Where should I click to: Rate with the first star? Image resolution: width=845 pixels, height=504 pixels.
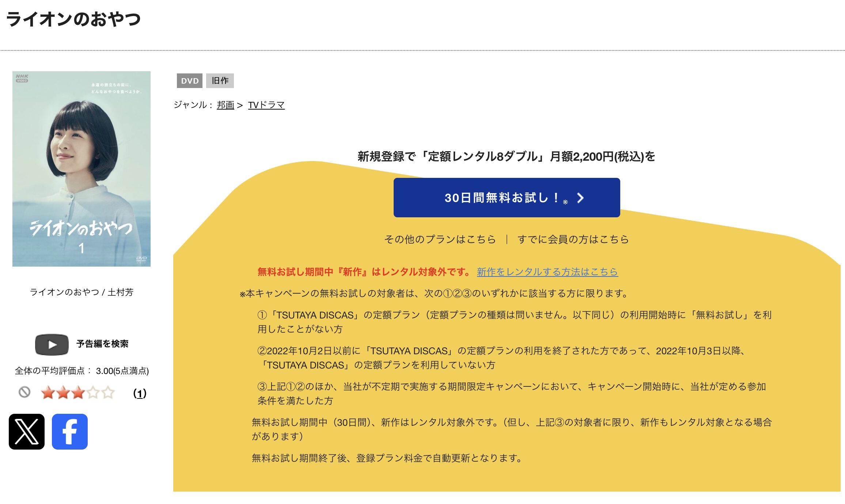click(x=48, y=393)
